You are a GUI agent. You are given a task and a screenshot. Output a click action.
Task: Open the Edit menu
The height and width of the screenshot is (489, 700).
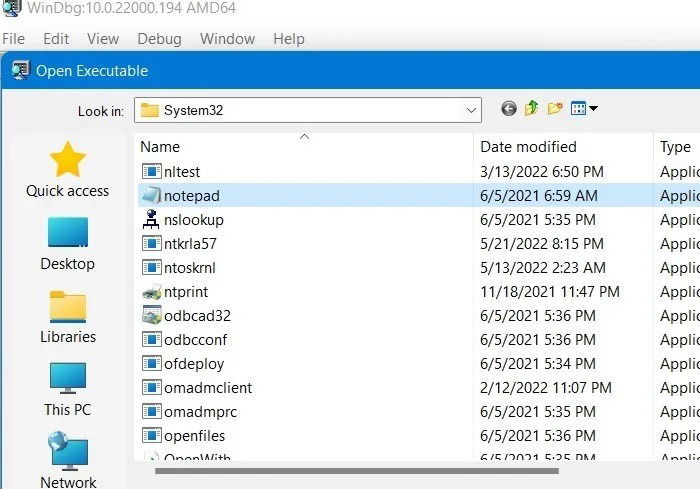pyautogui.click(x=56, y=39)
